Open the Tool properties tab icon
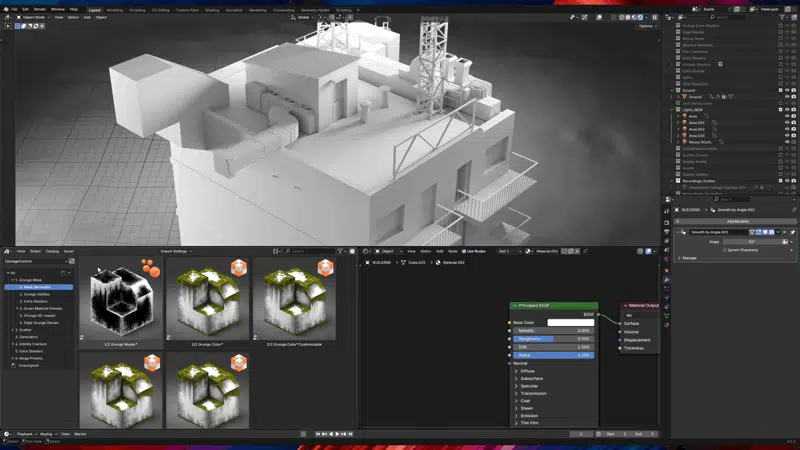Screen dimensions: 800x450 tap(667, 211)
